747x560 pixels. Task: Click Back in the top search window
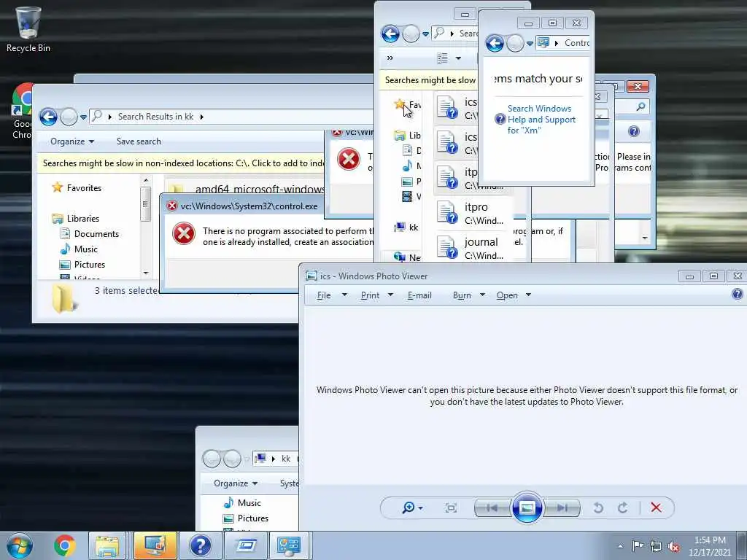click(x=390, y=34)
